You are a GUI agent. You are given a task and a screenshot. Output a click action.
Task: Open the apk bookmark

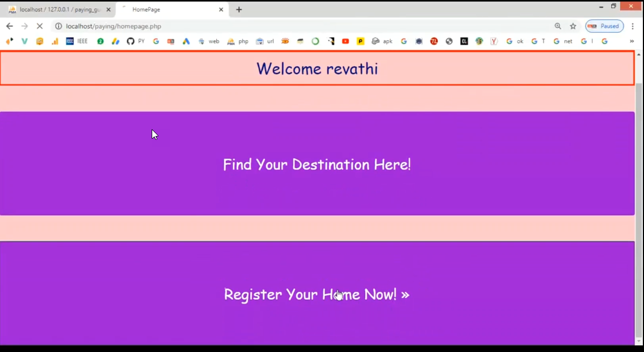382,41
